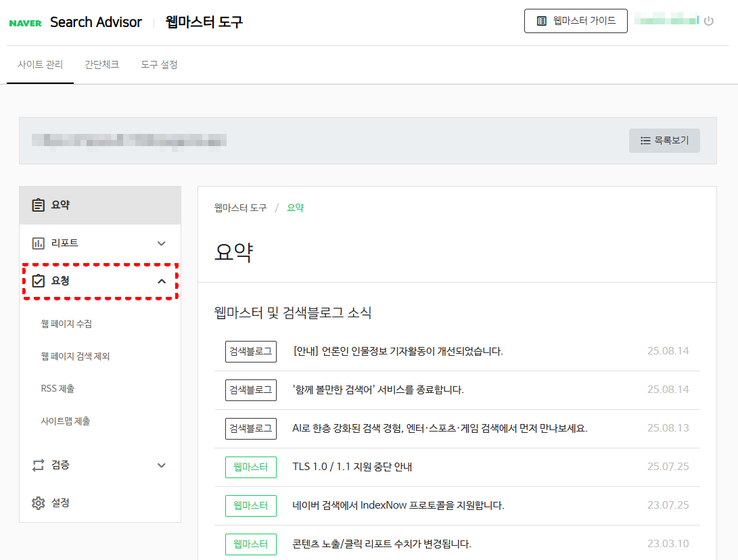Switch to 도구 설정 tab

tap(159, 64)
